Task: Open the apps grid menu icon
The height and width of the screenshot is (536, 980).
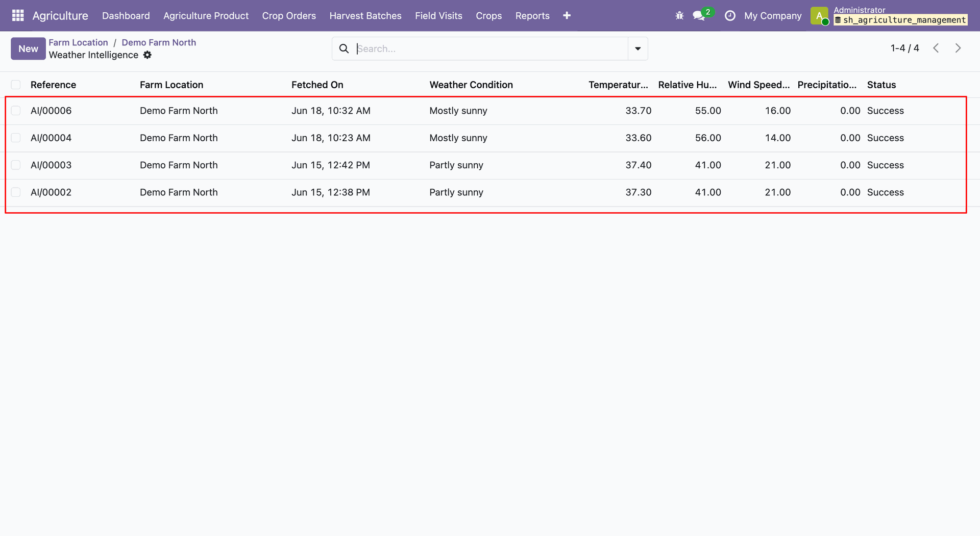Action: coord(18,15)
